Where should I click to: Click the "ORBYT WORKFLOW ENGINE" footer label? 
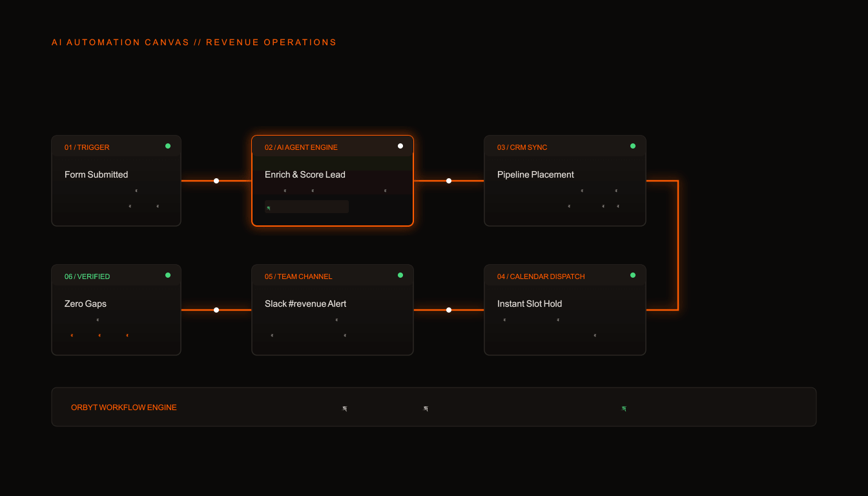[x=124, y=408]
